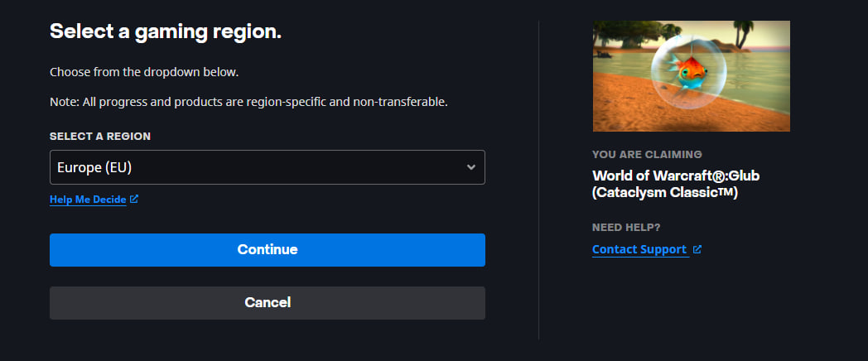Open the Help Me Decide link

click(x=88, y=200)
